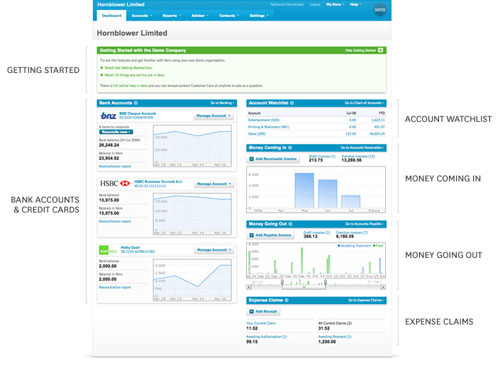Click the info icon beside Money Going Out
The height and width of the screenshot is (367, 500).
click(x=290, y=224)
